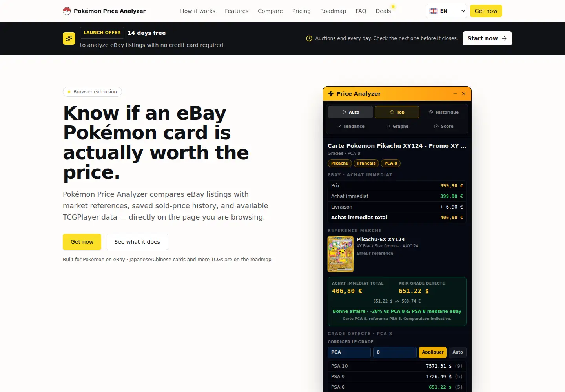Viewport: 565px width, 392px height.
Task: Click the Erreur reference text
Action: [375, 253]
